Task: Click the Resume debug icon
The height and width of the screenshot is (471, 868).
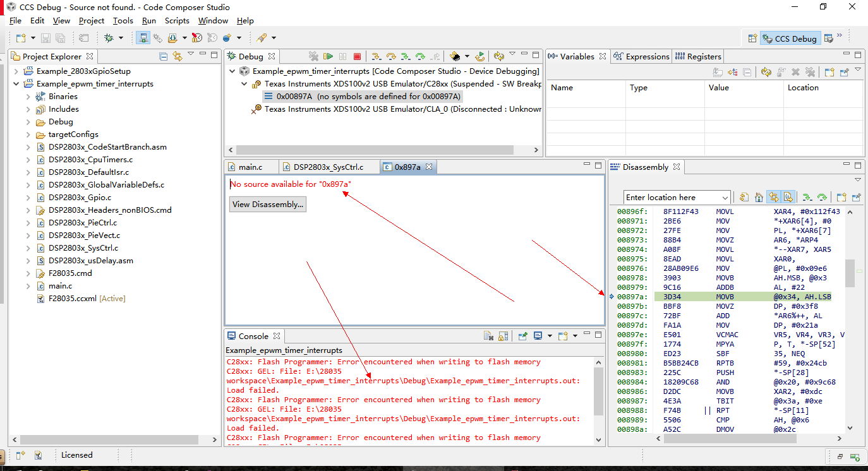Action: 328,56
